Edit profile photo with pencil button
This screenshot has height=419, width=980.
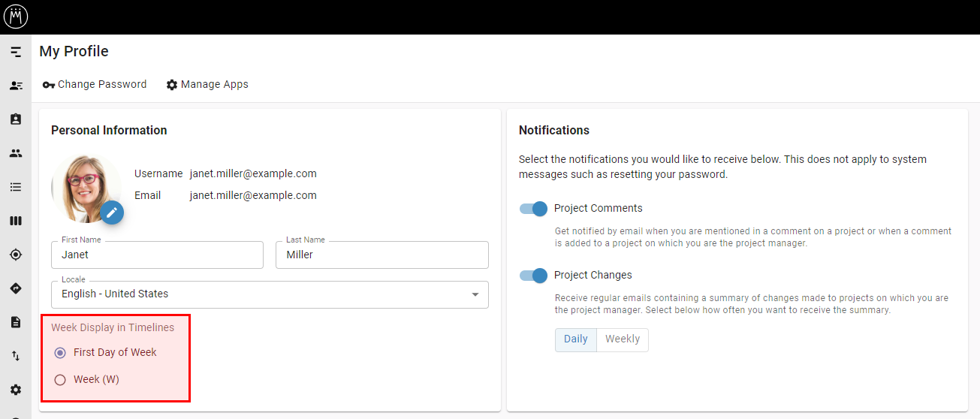pyautogui.click(x=112, y=213)
